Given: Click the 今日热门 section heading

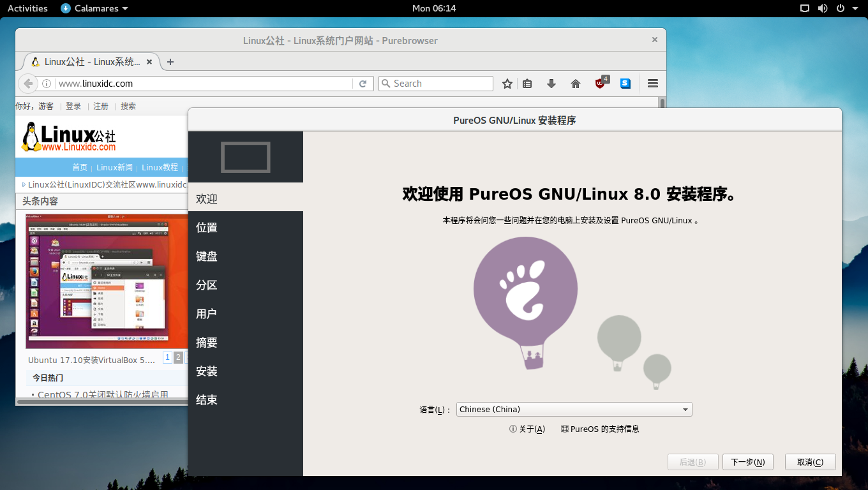Looking at the screenshot, I should pyautogui.click(x=48, y=378).
